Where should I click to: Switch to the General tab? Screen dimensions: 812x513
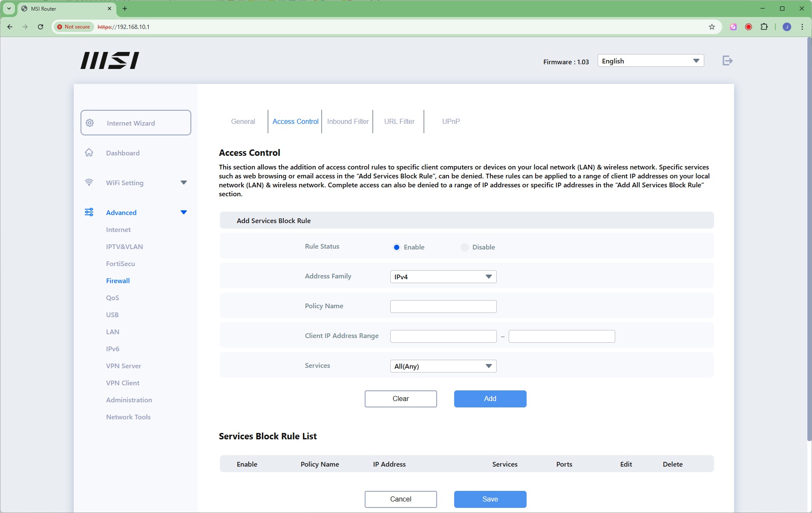point(243,121)
